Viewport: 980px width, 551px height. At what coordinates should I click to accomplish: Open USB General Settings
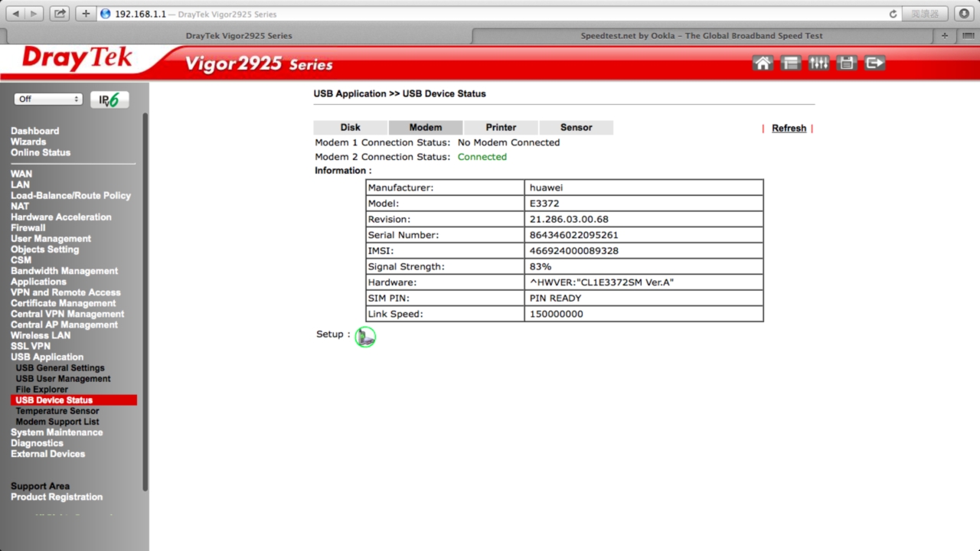[x=60, y=367]
